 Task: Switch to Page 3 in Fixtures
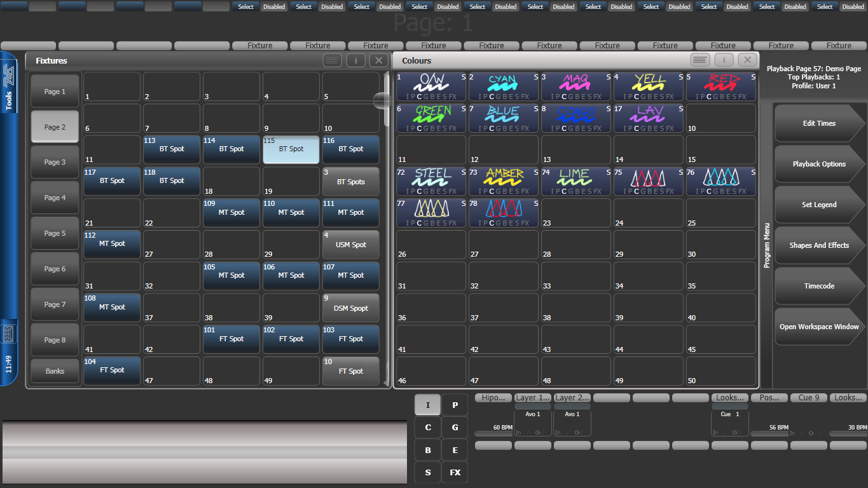[x=55, y=162]
